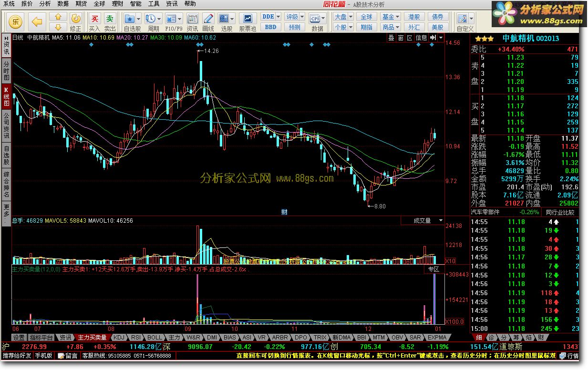Click the 港股 button
Screen dimensions: 588x370
414,17
